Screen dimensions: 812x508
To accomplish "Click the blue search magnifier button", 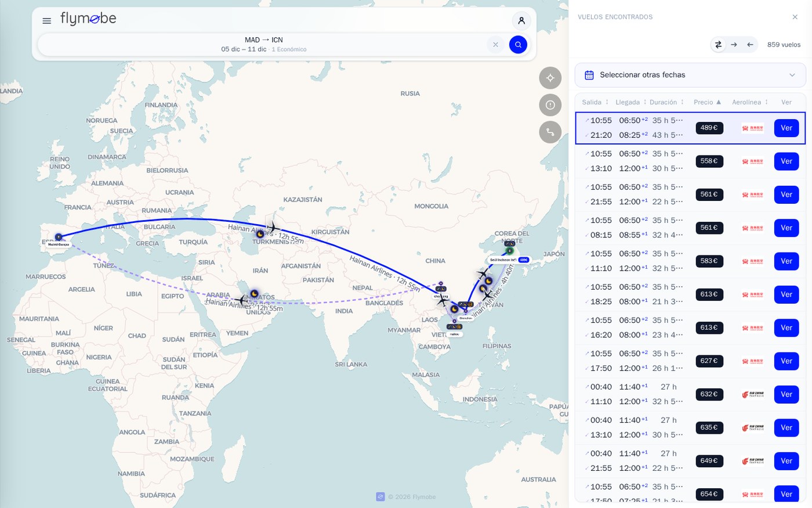I will [x=518, y=45].
